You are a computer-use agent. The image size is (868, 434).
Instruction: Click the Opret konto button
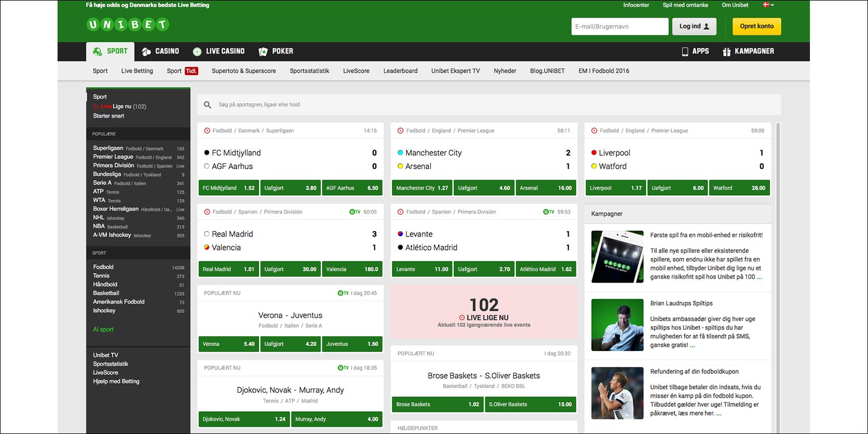(757, 26)
